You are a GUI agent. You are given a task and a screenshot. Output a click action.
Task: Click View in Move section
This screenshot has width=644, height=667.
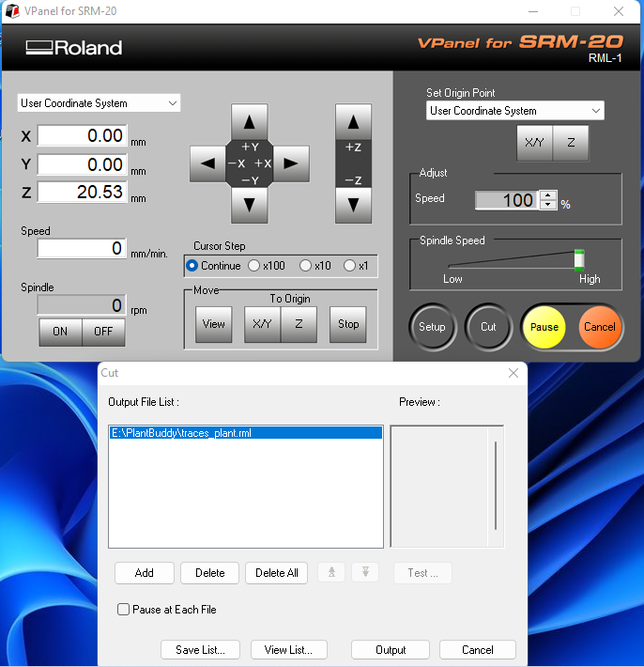pyautogui.click(x=214, y=324)
